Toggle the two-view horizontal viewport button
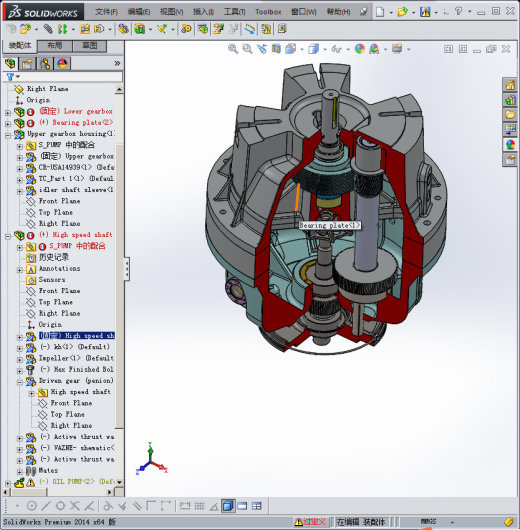 point(242,506)
